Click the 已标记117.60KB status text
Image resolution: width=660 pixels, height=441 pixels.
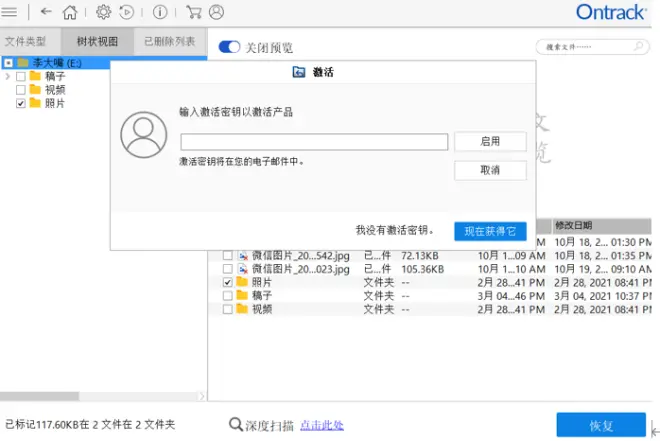[90, 424]
